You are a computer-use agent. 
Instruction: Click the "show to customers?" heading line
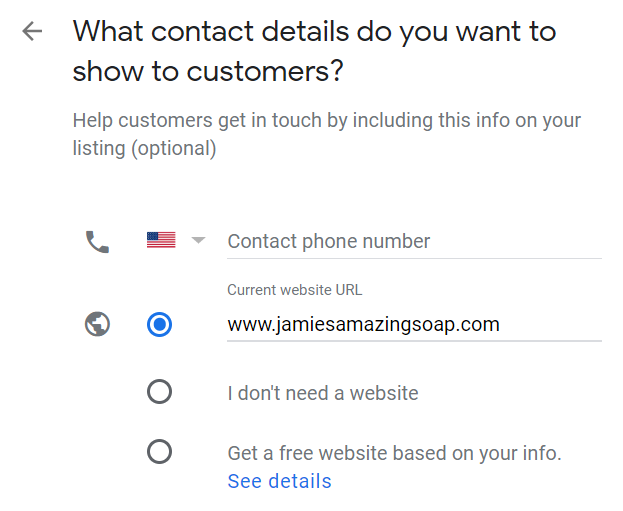coord(209,73)
